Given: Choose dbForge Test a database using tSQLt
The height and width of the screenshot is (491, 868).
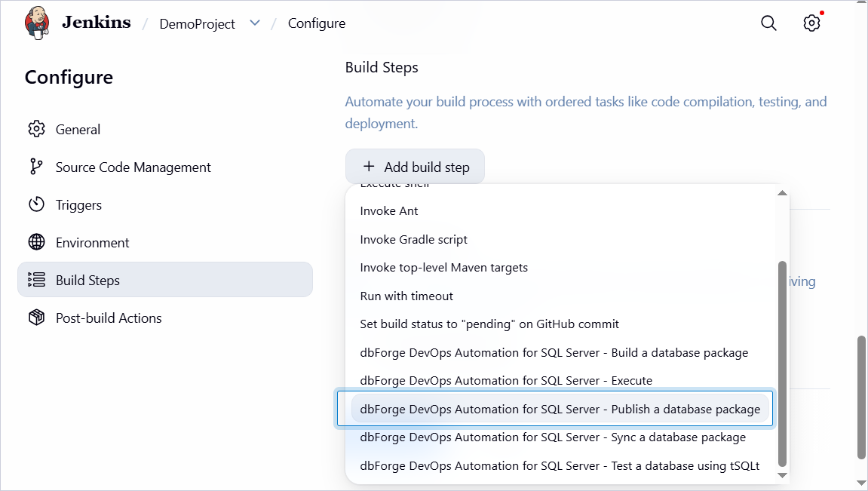Looking at the screenshot, I should (x=561, y=465).
